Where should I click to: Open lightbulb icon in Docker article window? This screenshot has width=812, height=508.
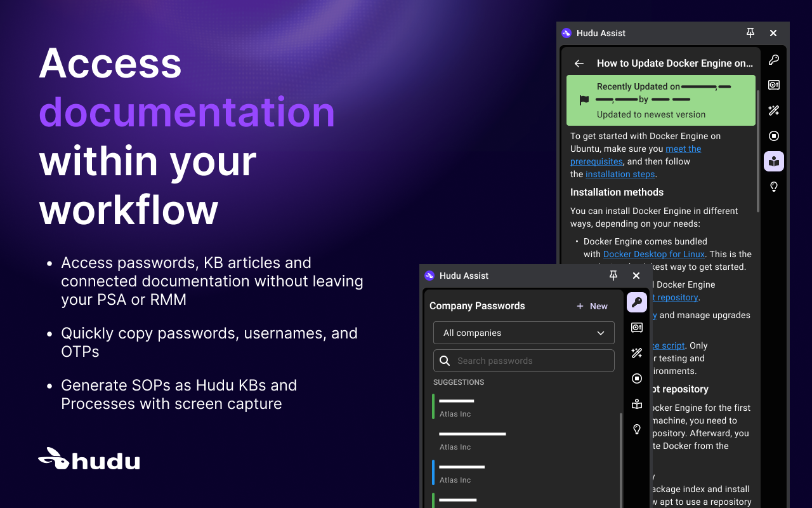(774, 187)
